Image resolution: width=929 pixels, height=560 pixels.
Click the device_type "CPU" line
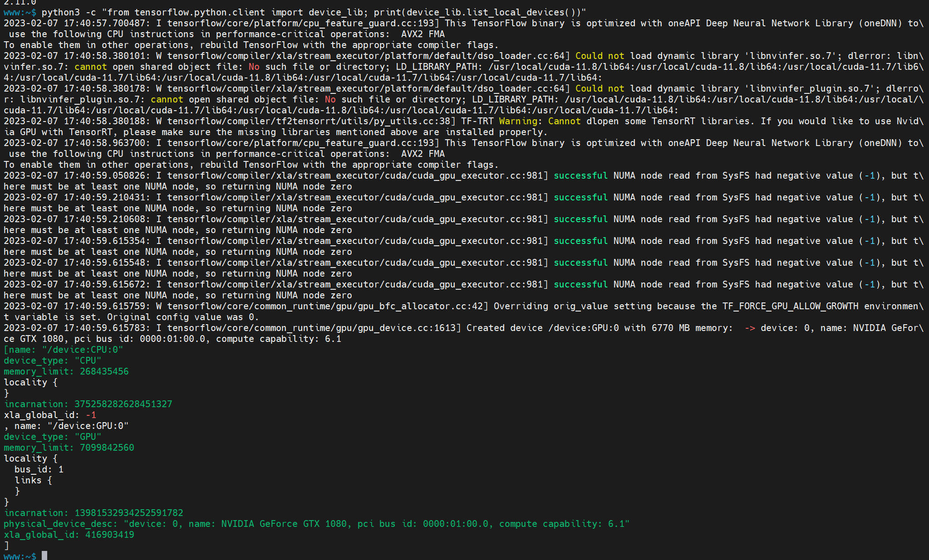tap(53, 360)
